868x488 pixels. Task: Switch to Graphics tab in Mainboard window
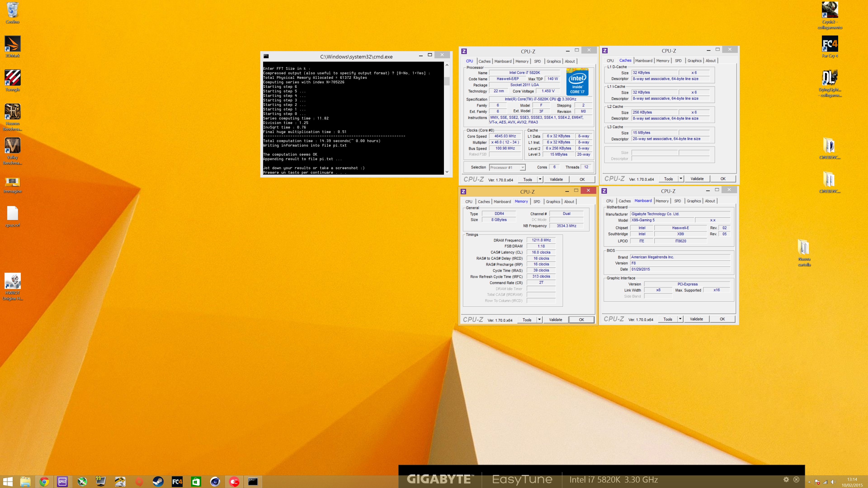coord(694,201)
